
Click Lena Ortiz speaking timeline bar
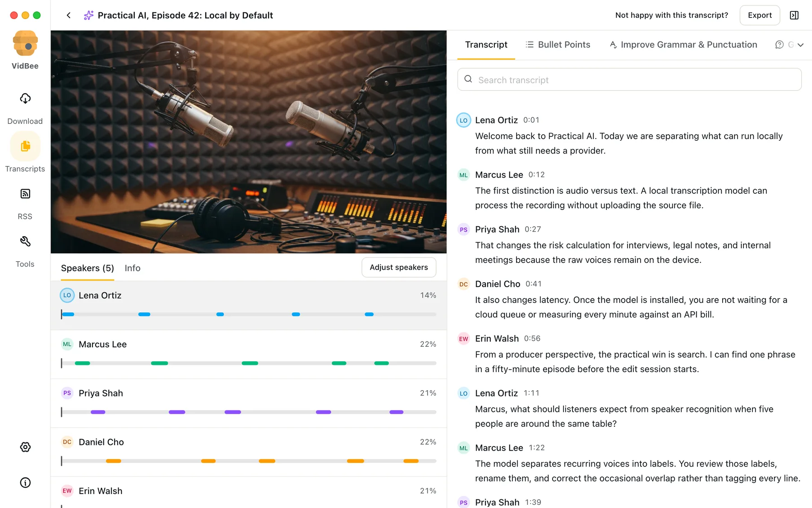[x=249, y=314]
